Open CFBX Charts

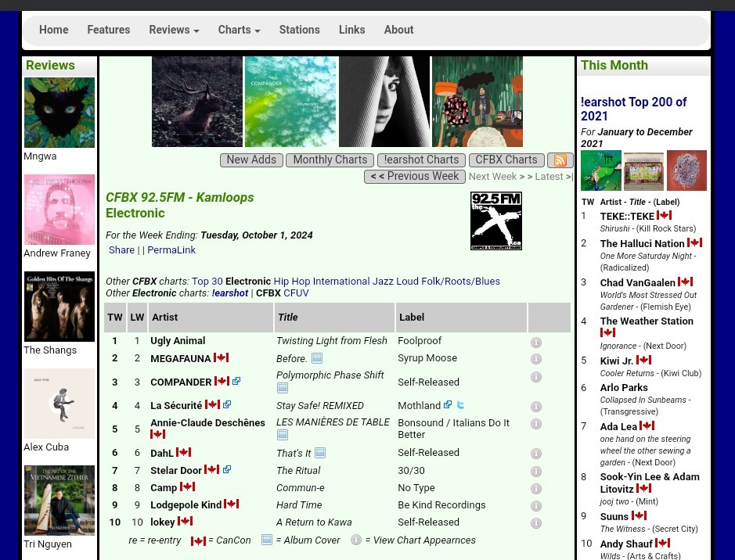[506, 160]
